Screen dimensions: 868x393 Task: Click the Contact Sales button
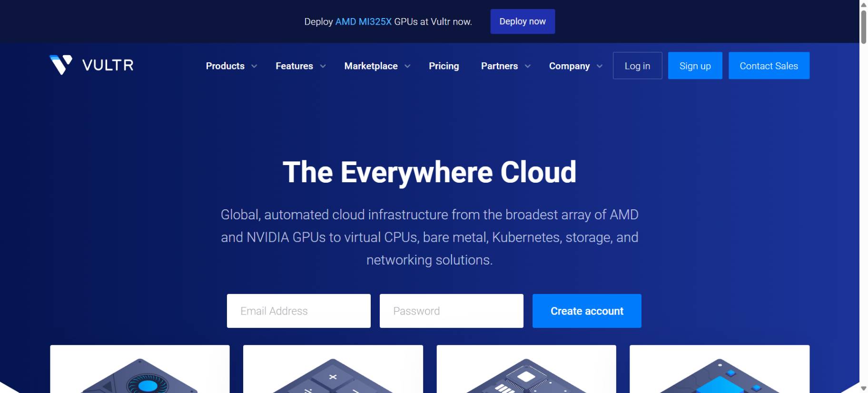click(769, 66)
